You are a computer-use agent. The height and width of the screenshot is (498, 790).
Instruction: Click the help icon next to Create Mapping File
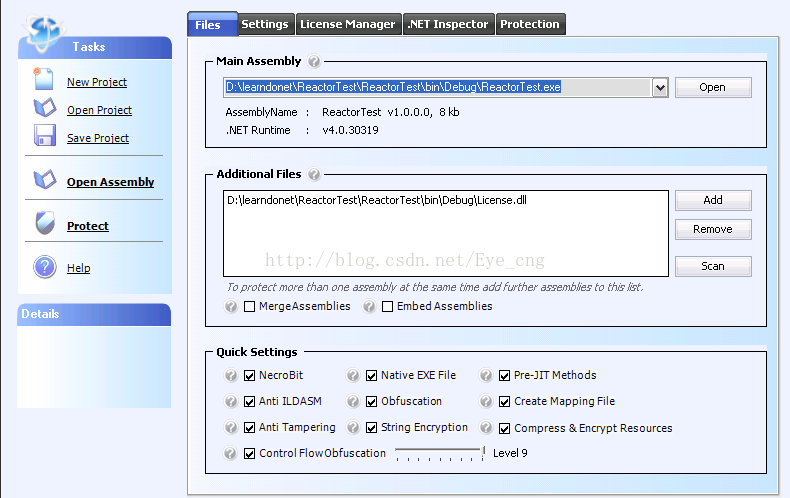[486, 401]
